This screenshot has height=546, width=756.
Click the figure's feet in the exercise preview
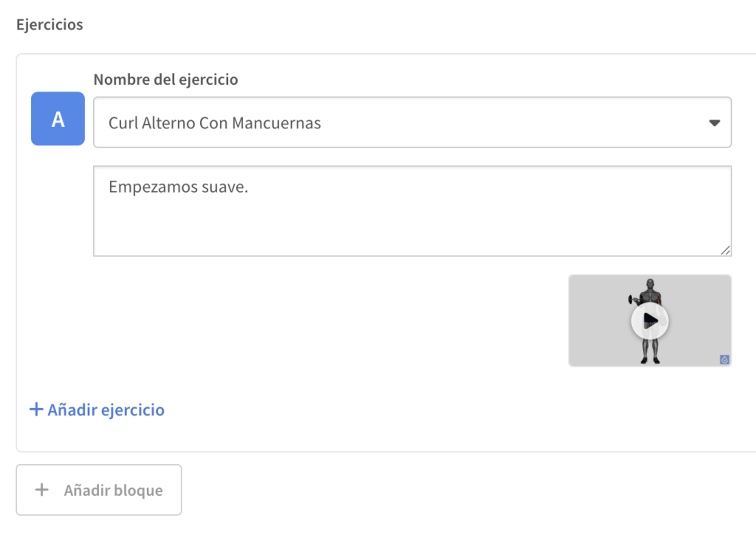click(x=650, y=359)
